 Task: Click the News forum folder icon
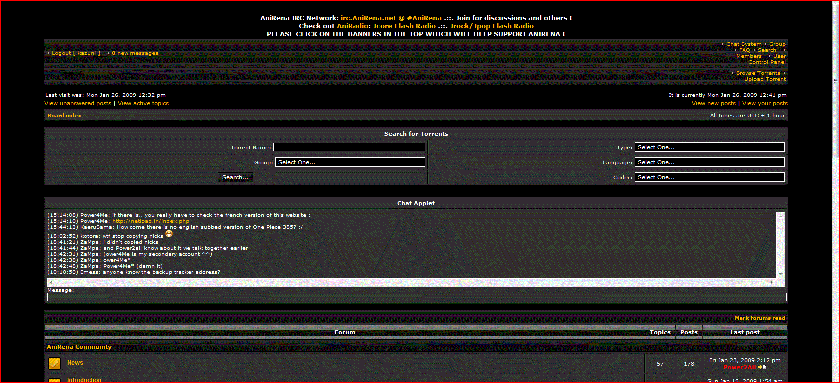pos(54,363)
